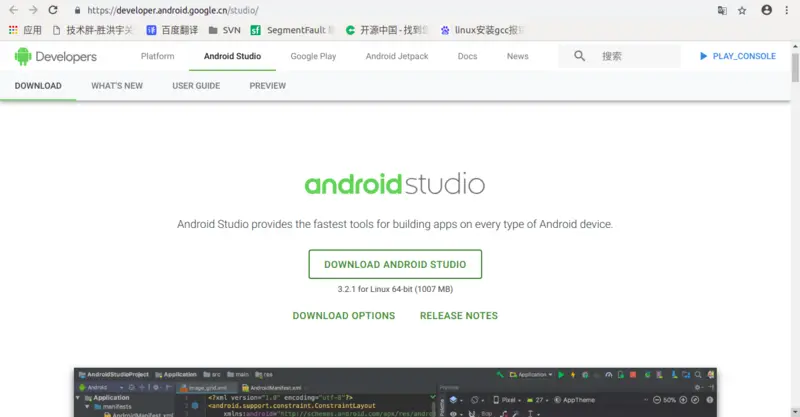The width and height of the screenshot is (800, 417).
Task: Open the 开源中国 bookmark
Action: pos(386,30)
